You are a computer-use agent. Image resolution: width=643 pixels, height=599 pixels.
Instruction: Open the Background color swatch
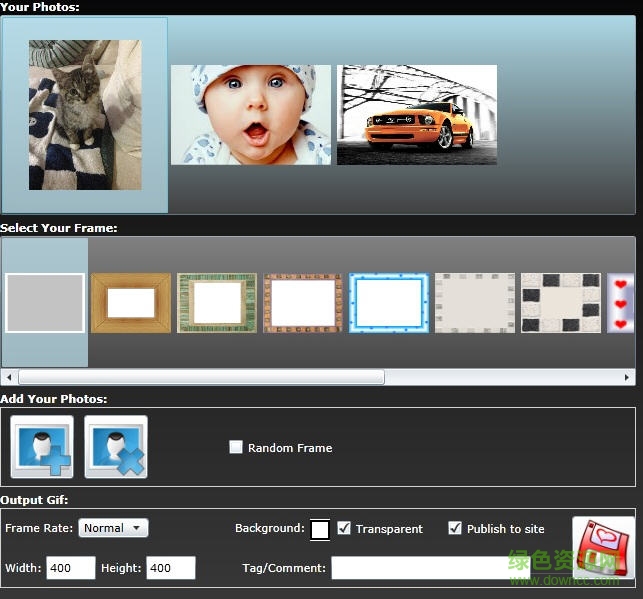coord(320,529)
